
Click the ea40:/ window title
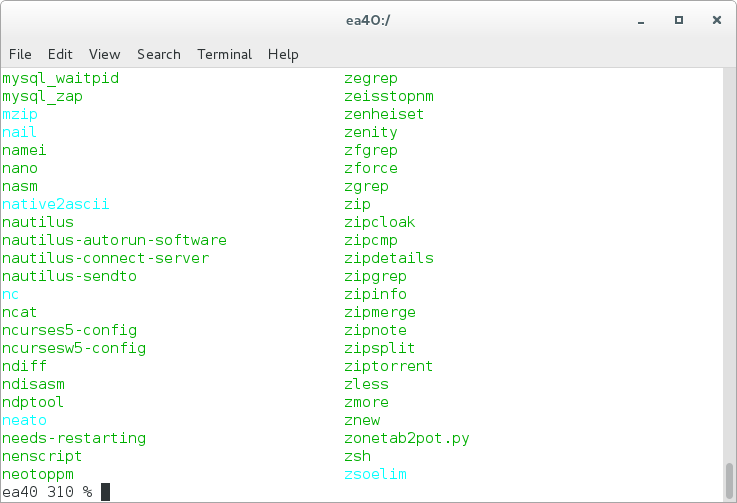[x=368, y=21]
